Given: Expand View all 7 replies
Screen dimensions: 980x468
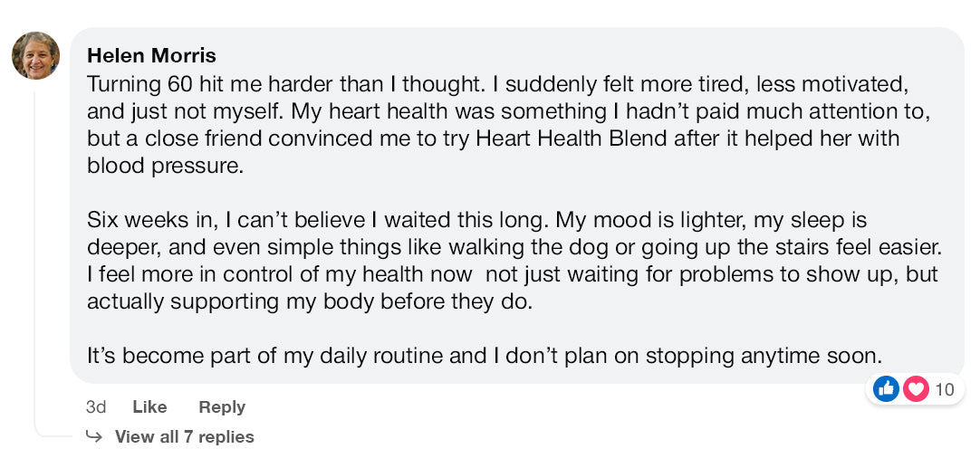Looking at the screenshot, I should 184,436.
